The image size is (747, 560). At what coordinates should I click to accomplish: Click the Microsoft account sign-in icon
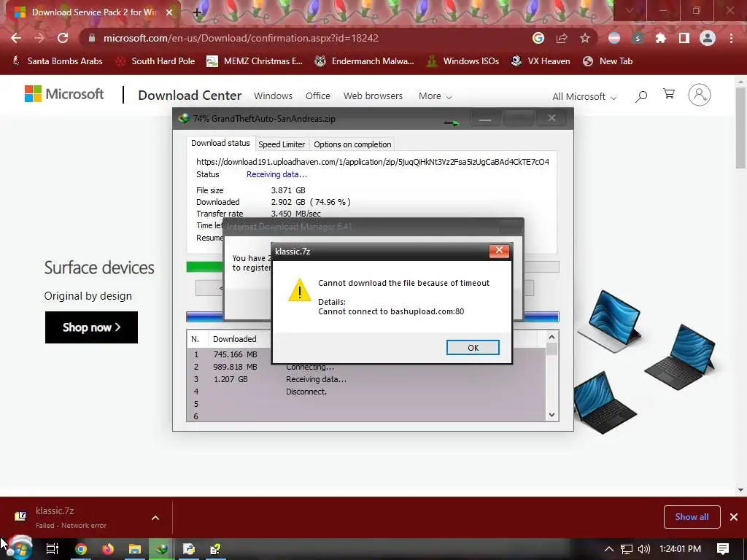tap(700, 95)
